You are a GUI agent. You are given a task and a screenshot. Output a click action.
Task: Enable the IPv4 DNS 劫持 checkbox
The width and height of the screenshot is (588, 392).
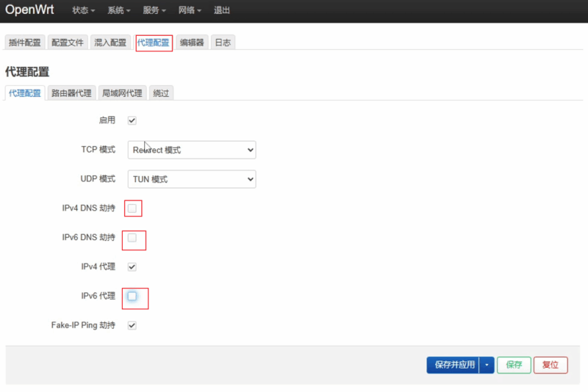point(132,208)
